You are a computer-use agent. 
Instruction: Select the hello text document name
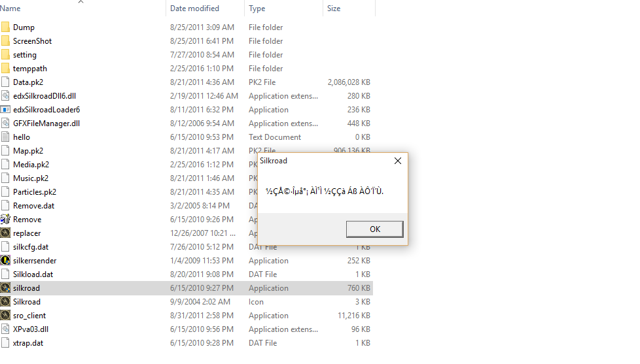22,137
